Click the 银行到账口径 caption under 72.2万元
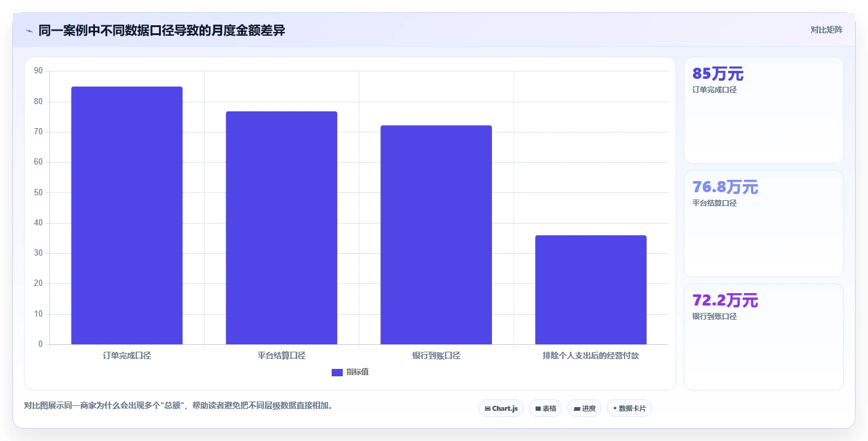The image size is (868, 441). [x=714, y=317]
